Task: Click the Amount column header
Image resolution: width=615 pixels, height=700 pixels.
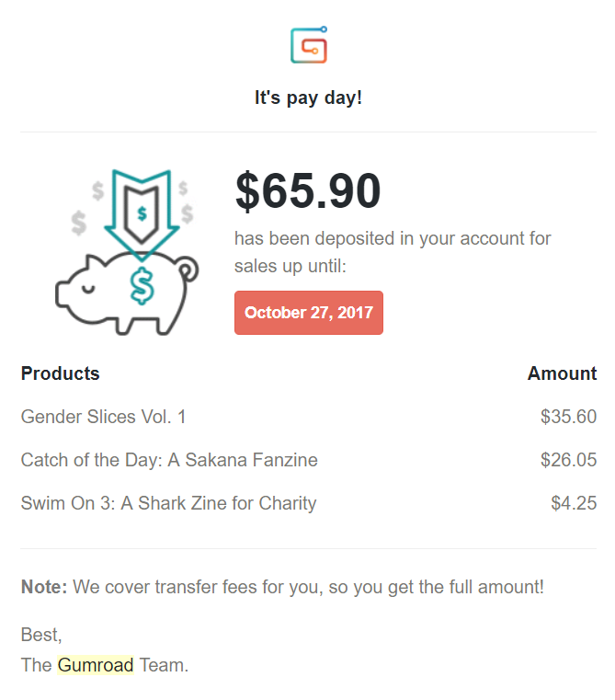Action: click(x=562, y=373)
